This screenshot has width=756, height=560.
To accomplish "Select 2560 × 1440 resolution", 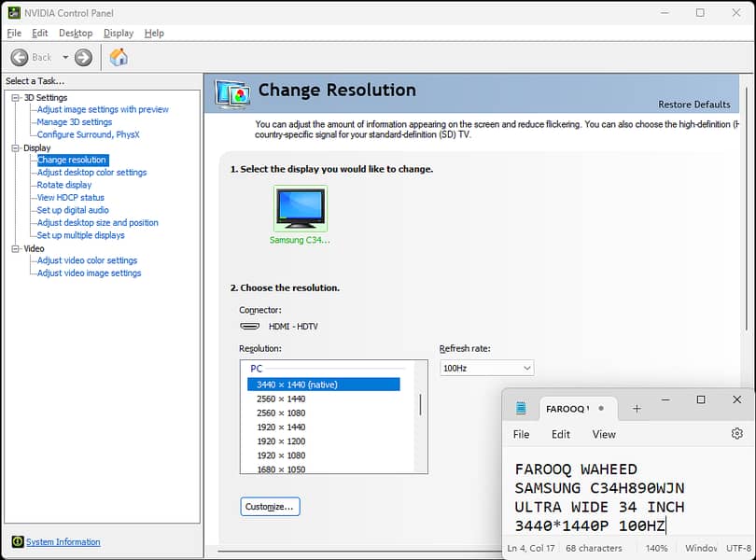I will (x=281, y=399).
